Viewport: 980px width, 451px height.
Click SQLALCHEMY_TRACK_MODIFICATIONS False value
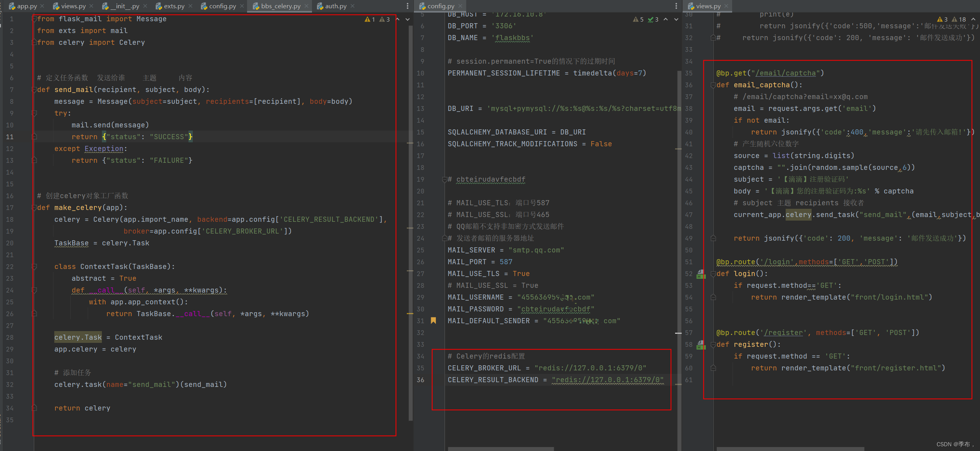point(601,144)
